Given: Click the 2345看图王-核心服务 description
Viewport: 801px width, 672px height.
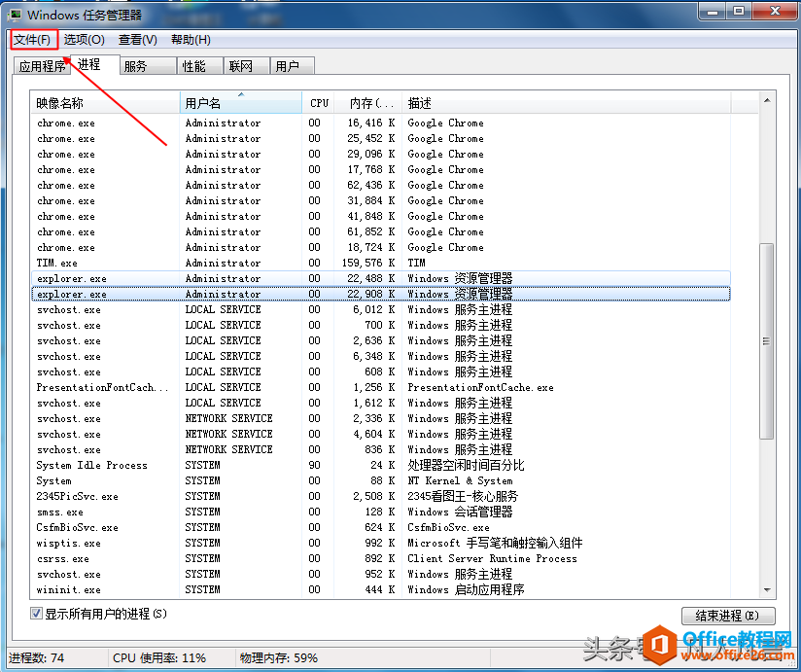Looking at the screenshot, I should pos(463,496).
